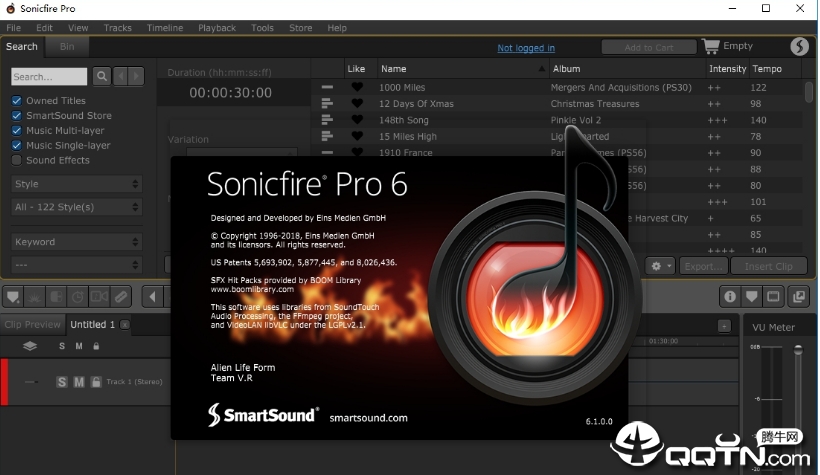Click the heart icon for 1000 Miles

click(357, 87)
